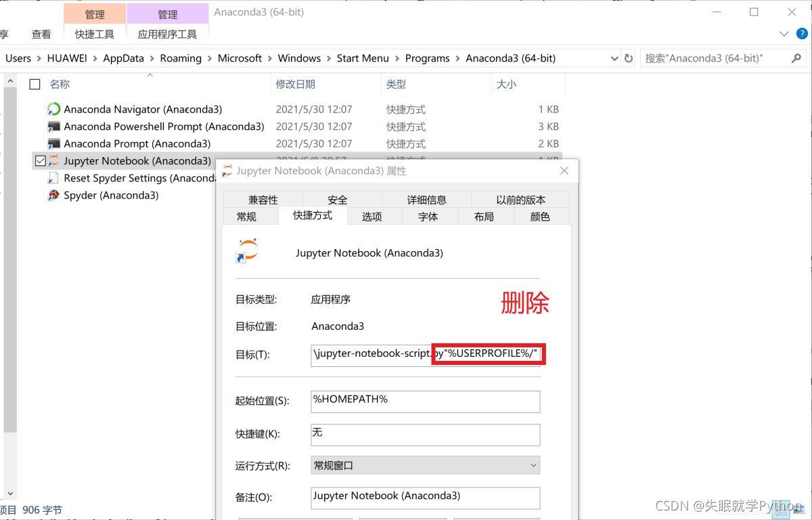Click Jupyter icon in properties title bar
The height and width of the screenshot is (520, 812).
[x=227, y=171]
